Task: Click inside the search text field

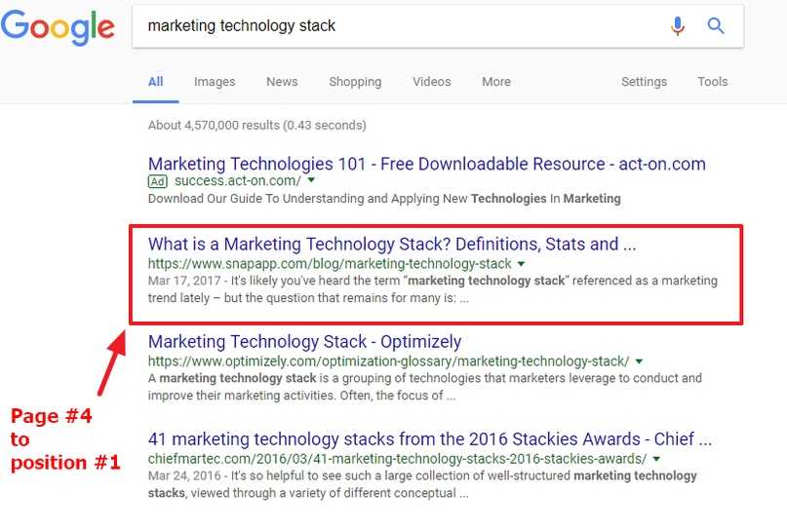Action: click(390, 26)
